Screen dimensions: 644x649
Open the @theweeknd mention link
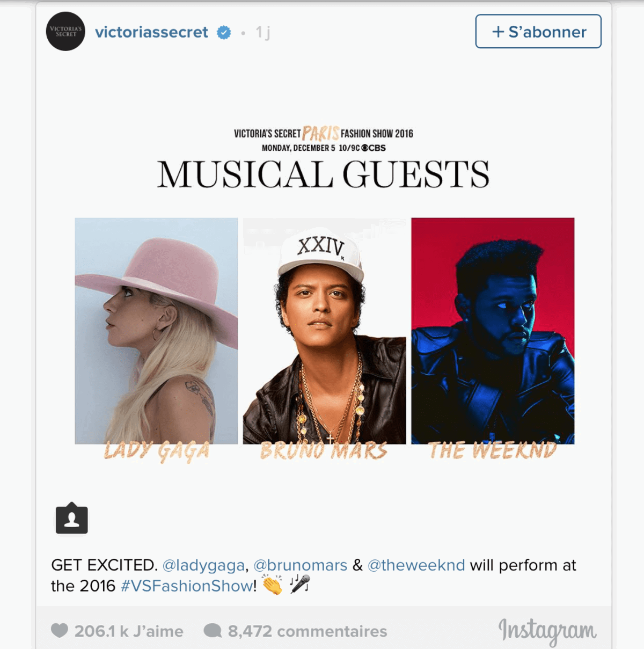pos(416,565)
